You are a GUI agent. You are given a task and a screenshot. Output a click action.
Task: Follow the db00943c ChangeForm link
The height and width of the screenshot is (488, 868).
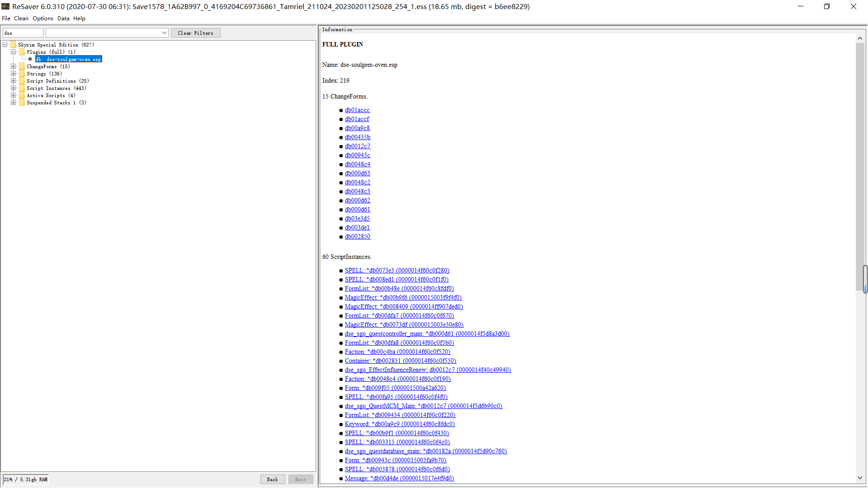[358, 155]
